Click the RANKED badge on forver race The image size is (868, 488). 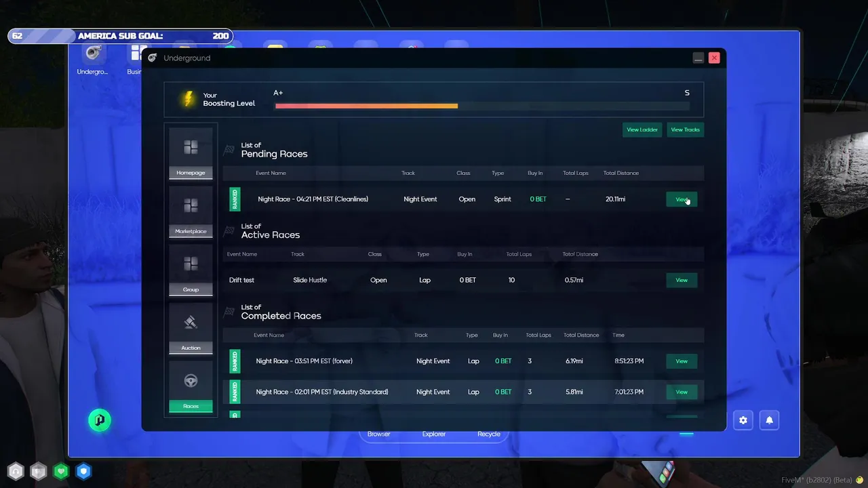pyautogui.click(x=235, y=361)
